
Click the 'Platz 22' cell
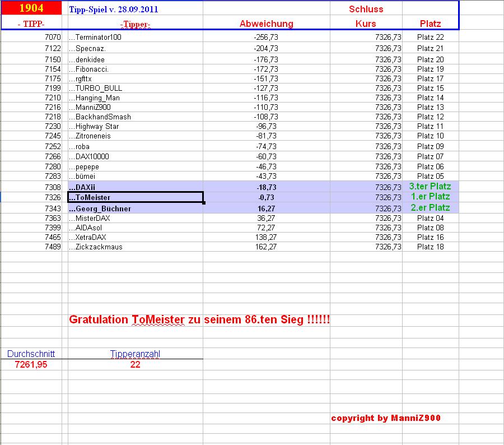coord(431,38)
